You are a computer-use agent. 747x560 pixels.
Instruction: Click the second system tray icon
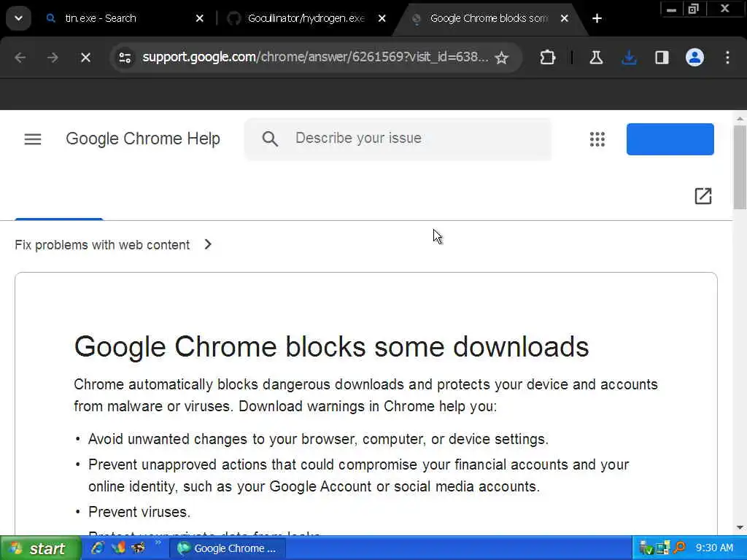[662, 548]
